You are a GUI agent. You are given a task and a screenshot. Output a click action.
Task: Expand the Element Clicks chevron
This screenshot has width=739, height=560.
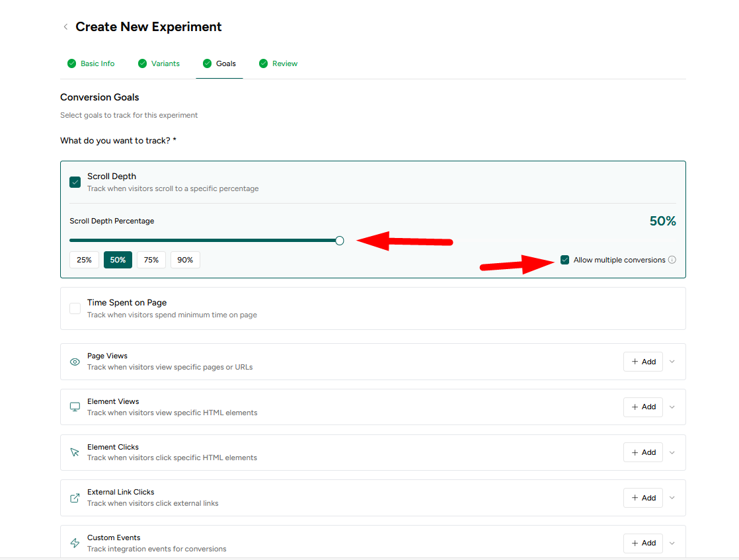pyautogui.click(x=672, y=452)
